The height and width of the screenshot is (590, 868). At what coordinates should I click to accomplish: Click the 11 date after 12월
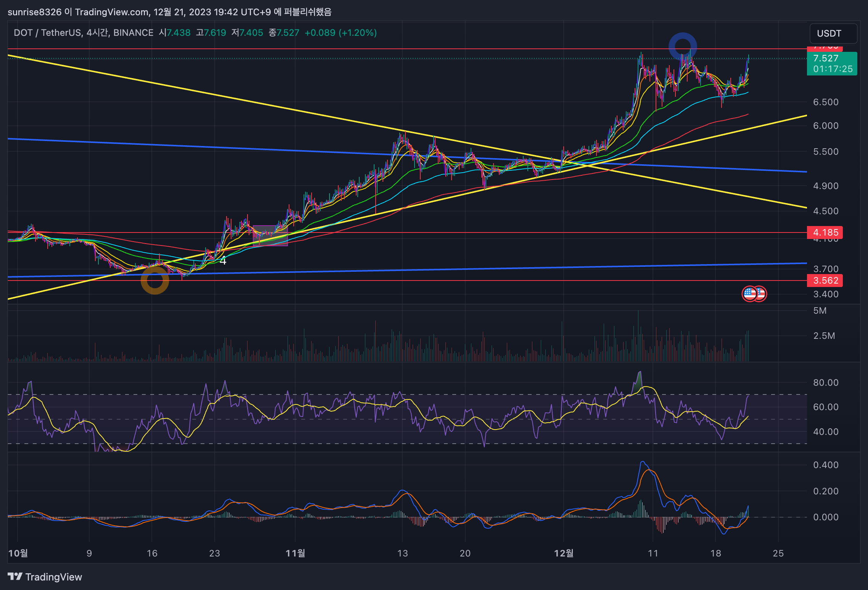click(x=653, y=553)
